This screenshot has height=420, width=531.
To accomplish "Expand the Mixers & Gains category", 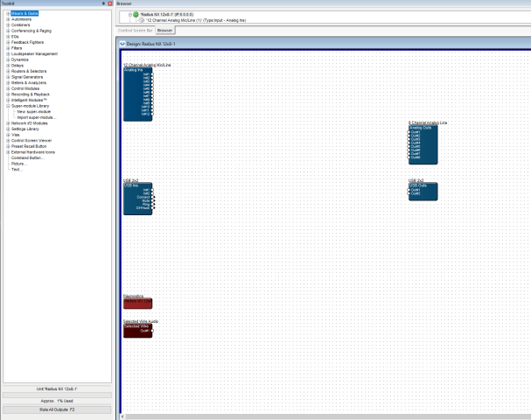I will [x=8, y=15].
